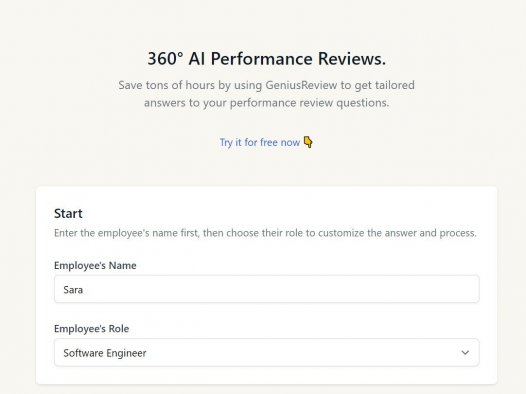The width and height of the screenshot is (526, 394).
Task: Click the chevron arrow in the role dropdown
Action: coord(465,353)
